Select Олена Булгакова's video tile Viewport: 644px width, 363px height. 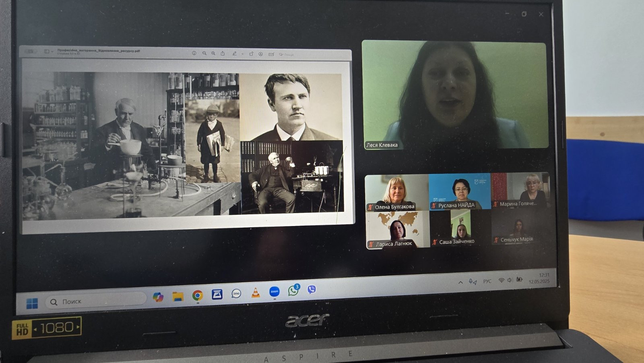point(396,193)
